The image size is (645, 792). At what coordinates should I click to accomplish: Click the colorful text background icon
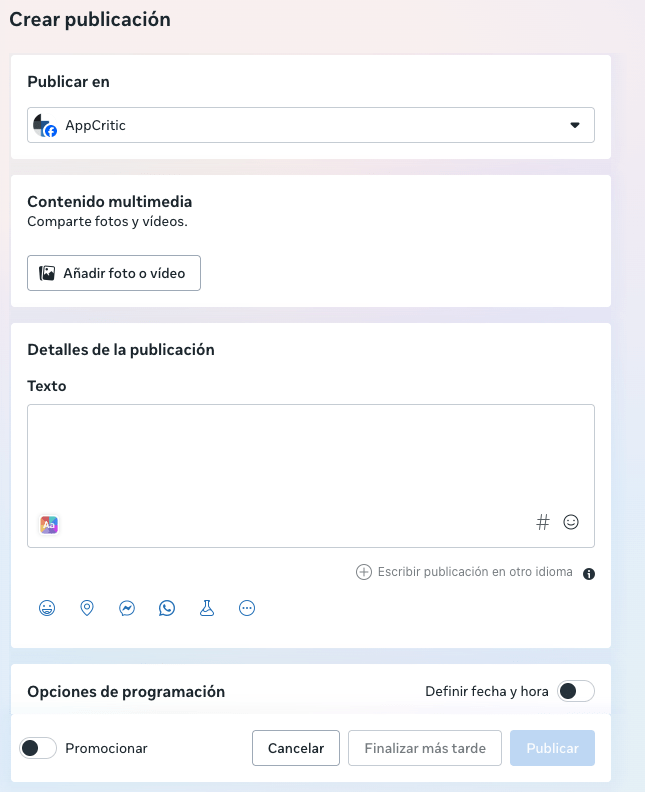(x=48, y=524)
